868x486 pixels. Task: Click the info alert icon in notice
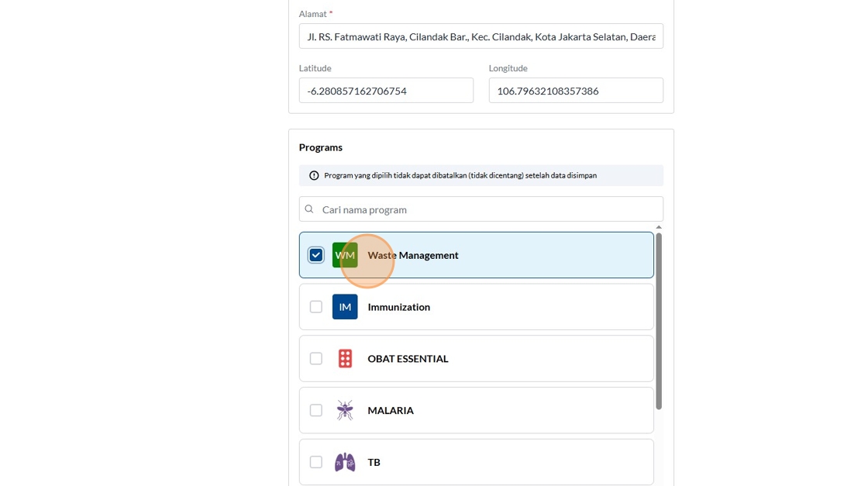tap(314, 176)
